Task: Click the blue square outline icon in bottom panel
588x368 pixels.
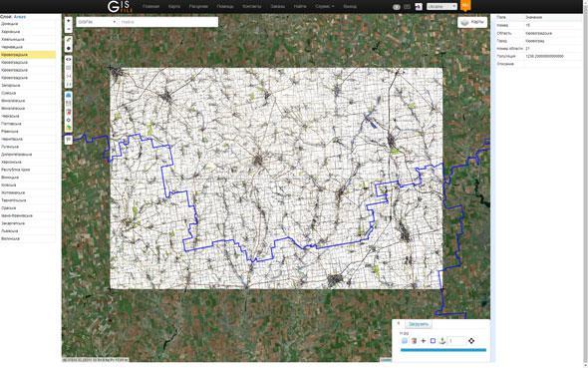Action: click(433, 341)
